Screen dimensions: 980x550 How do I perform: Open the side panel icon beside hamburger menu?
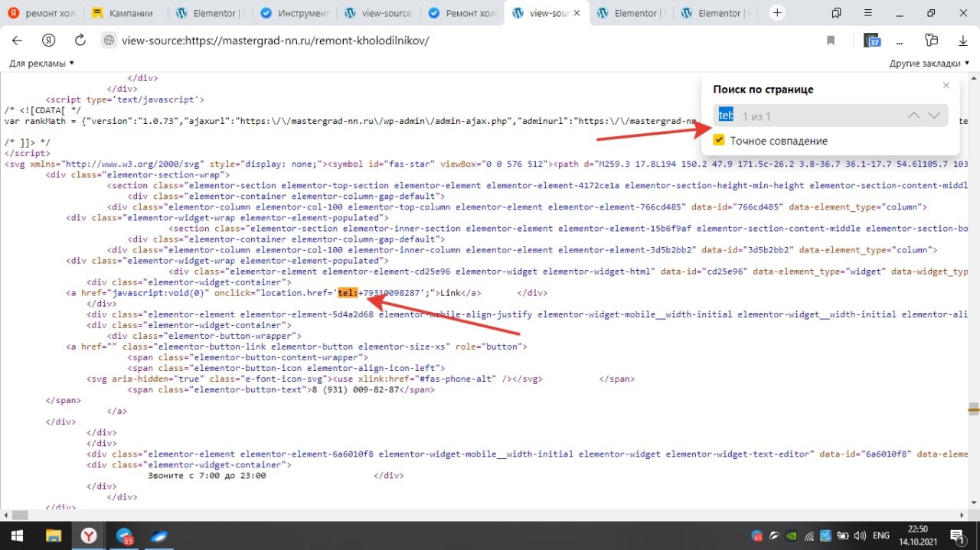tap(836, 13)
